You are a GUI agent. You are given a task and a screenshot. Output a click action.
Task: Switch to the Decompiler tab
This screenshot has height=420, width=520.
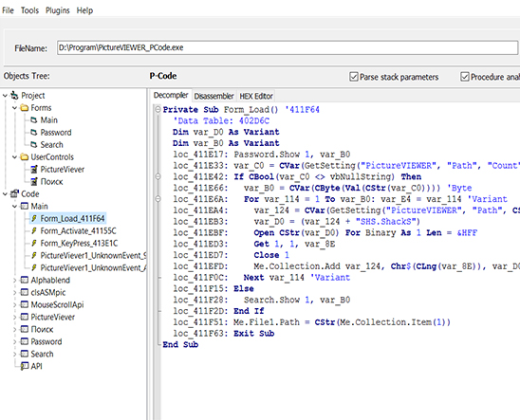tap(171, 96)
